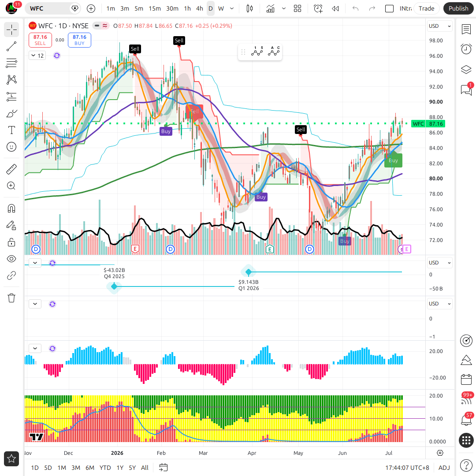Click the Publish button
The image size is (476, 476).
click(x=458, y=8)
